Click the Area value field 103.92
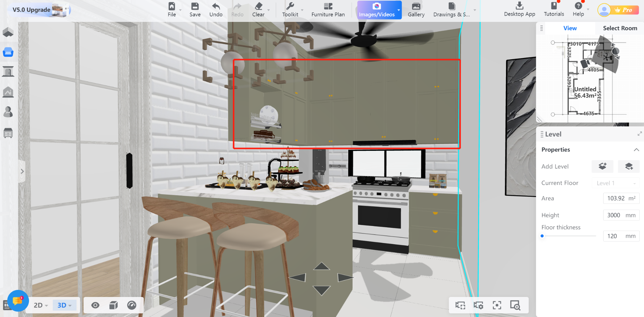Viewport: 644px width, 317px height. (x=621, y=198)
